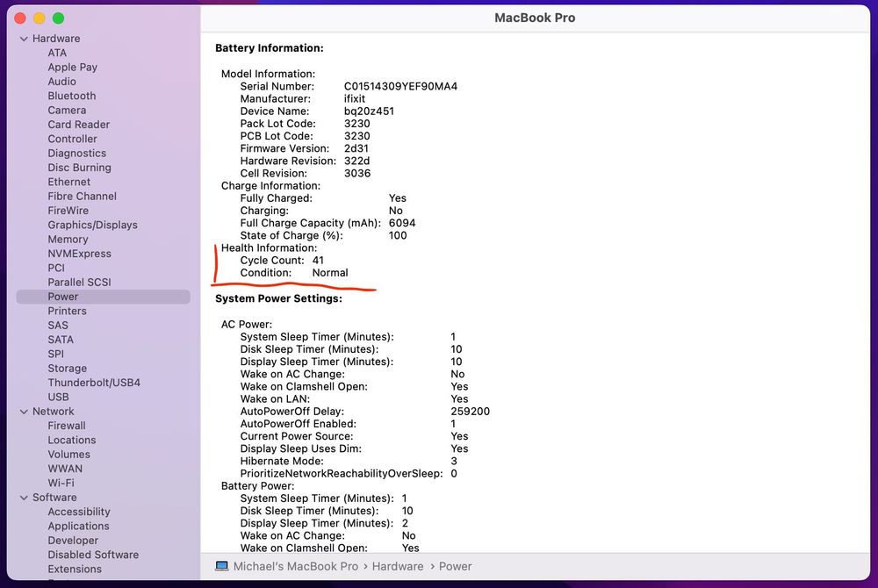Click the Condition value Normal

(330, 272)
